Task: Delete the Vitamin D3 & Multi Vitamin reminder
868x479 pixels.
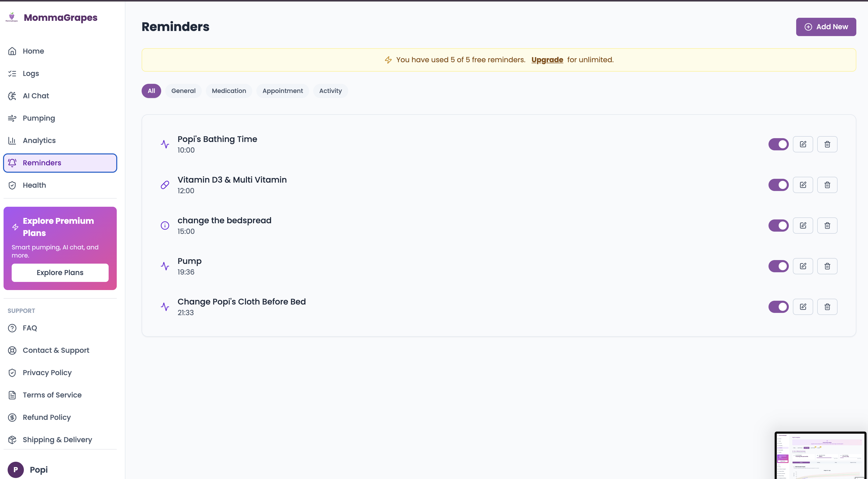Action: point(827,185)
